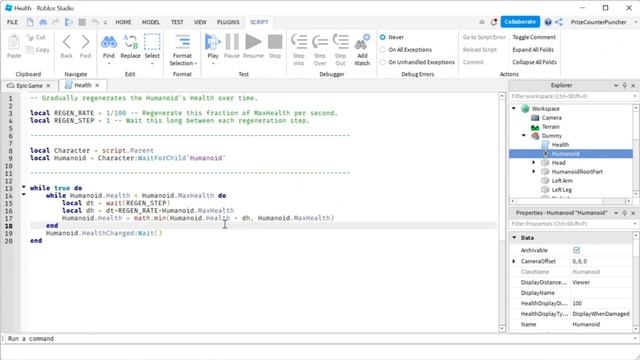Switch to the TEST ribbon tab
Image resolution: width=640 pixels, height=360 pixels.
click(x=177, y=22)
